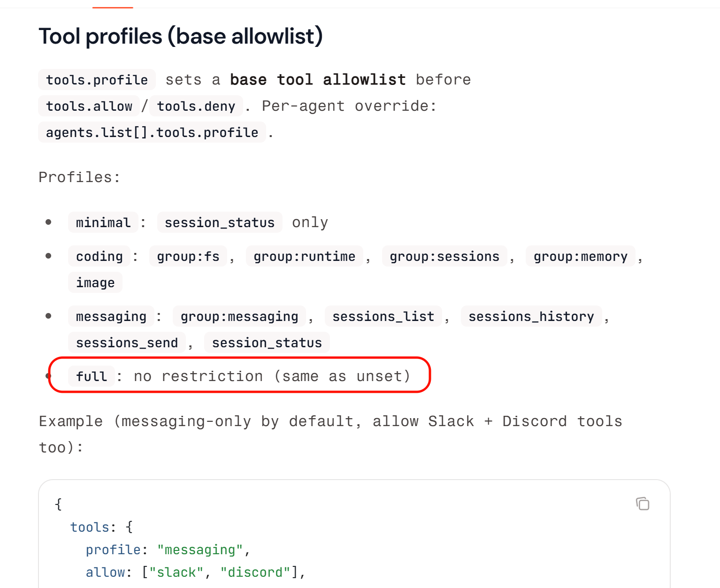Click the group:memory code tag
This screenshot has height=588, width=720.
[x=581, y=256]
